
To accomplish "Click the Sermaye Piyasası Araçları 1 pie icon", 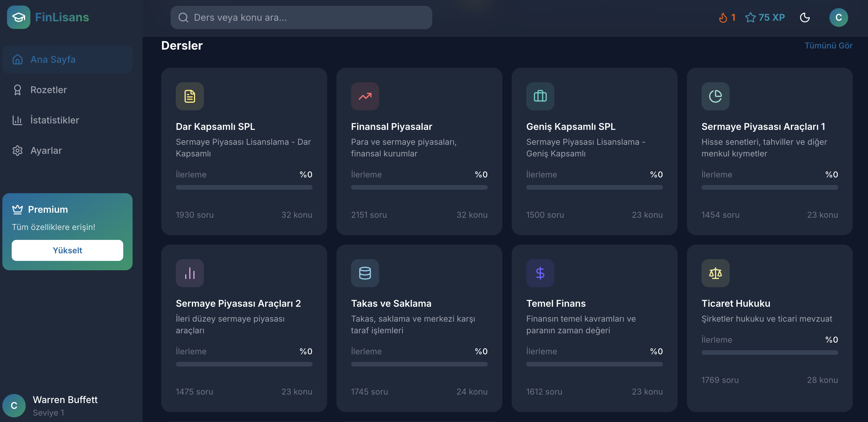I will (715, 96).
